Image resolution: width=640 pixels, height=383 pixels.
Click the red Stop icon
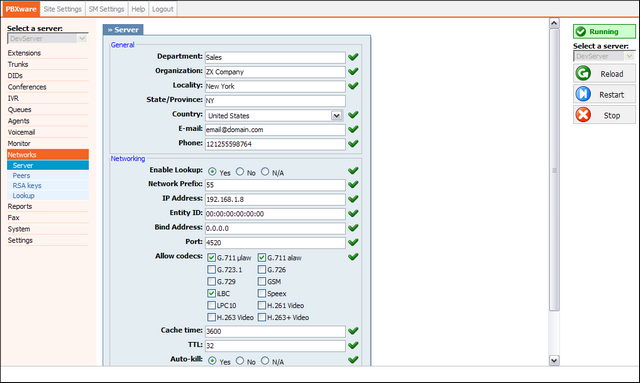click(583, 115)
